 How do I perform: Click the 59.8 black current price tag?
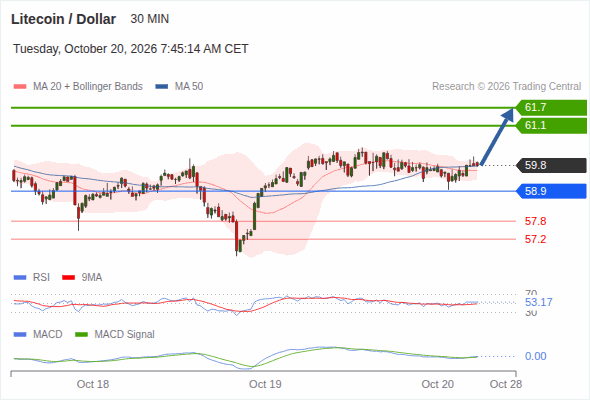pyautogui.click(x=551, y=165)
